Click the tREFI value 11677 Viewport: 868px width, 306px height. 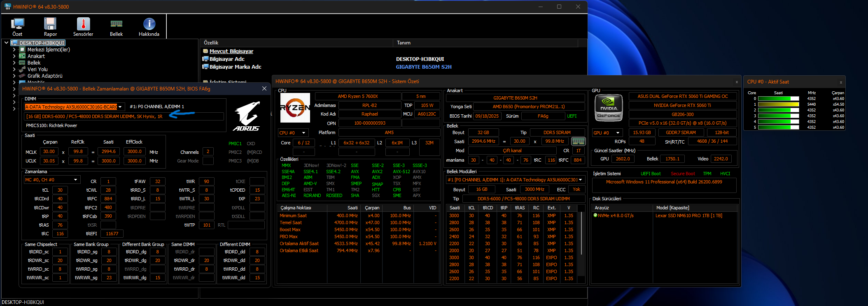pos(112,234)
